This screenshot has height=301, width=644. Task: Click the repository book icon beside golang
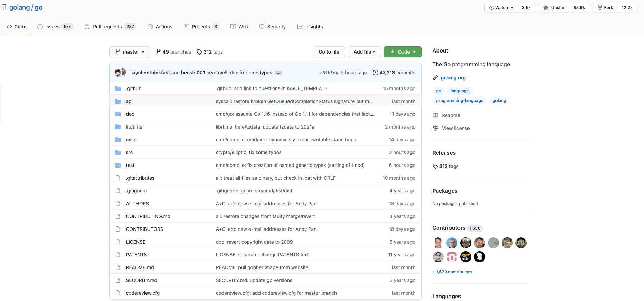click(4, 7)
